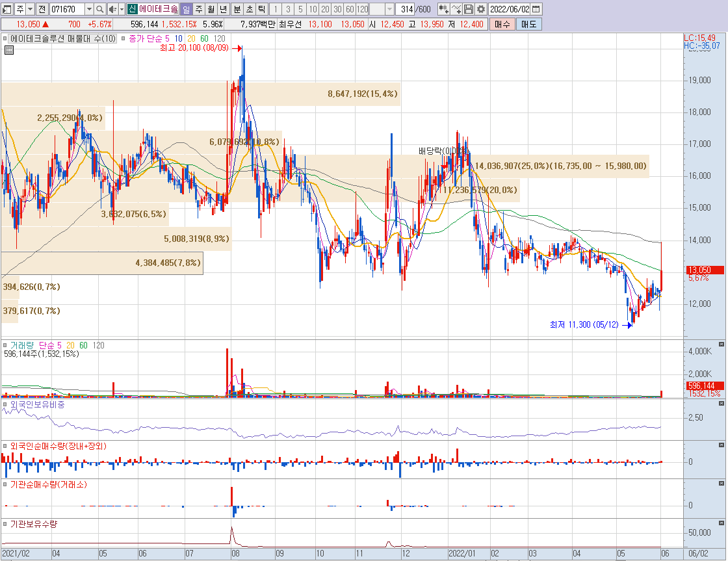Choose the 10 interval button

point(313,9)
